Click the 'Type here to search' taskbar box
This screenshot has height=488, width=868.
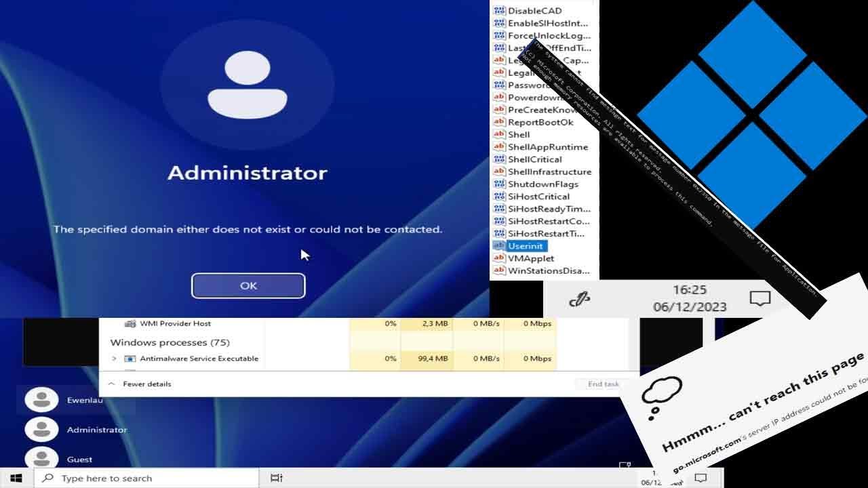[146, 478]
